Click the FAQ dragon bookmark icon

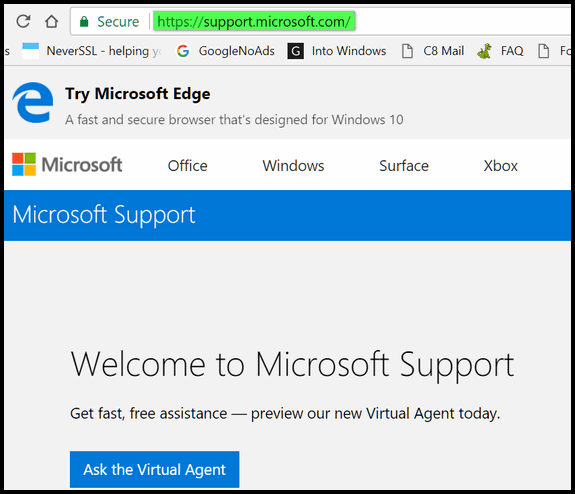(x=484, y=51)
